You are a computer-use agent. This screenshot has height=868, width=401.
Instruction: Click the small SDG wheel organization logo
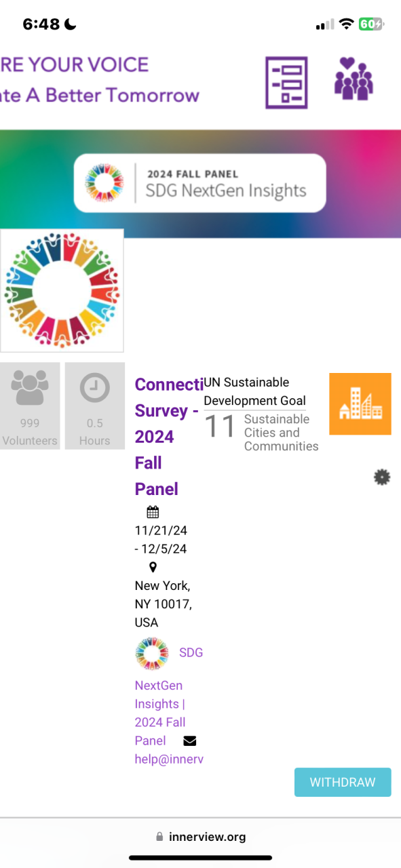151,653
